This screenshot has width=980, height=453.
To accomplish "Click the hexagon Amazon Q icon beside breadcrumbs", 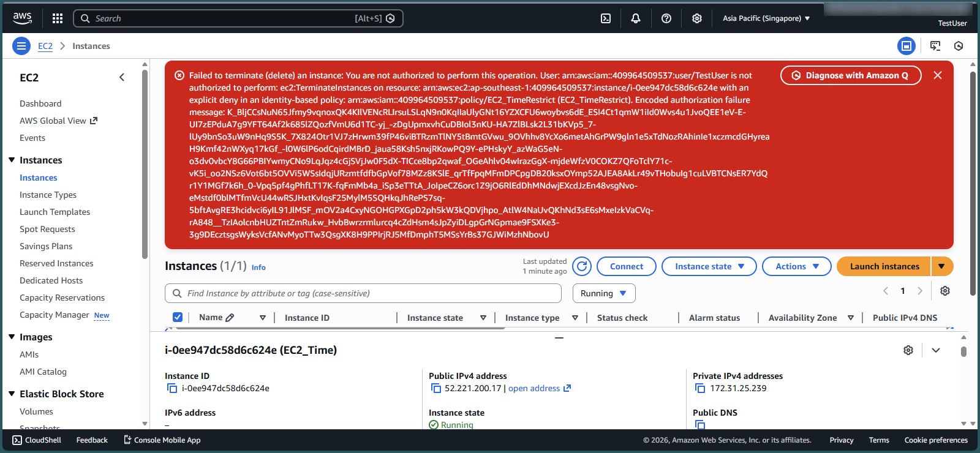I will click(x=959, y=46).
